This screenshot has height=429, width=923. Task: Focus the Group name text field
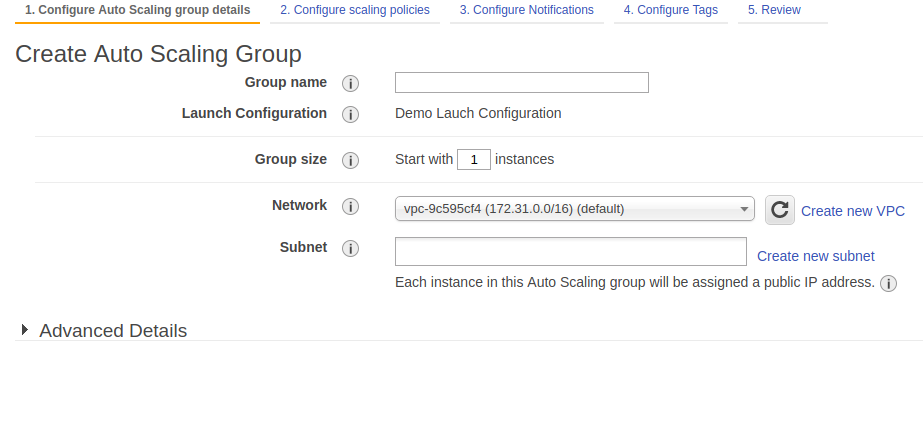(521, 83)
